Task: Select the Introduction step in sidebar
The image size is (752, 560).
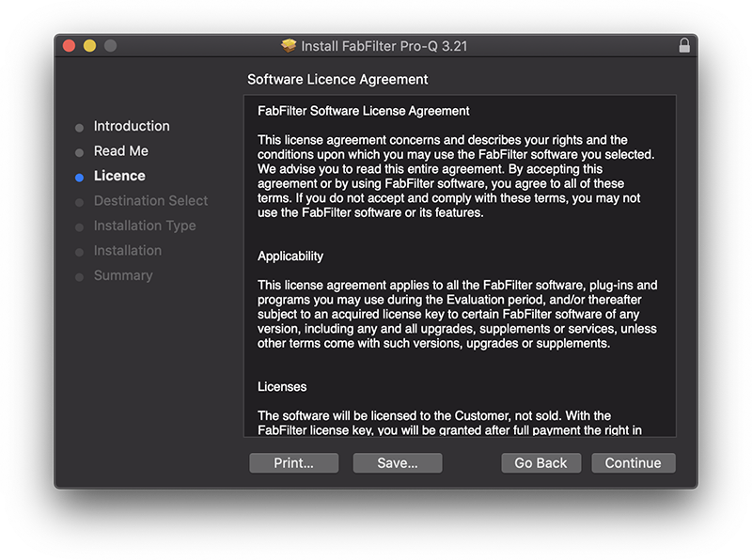Action: [x=132, y=126]
